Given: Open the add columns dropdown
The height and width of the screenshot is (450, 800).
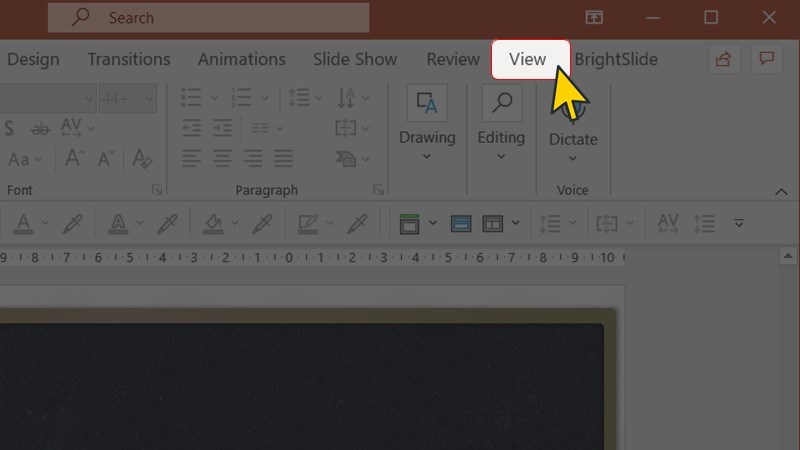Looking at the screenshot, I should tap(267, 128).
